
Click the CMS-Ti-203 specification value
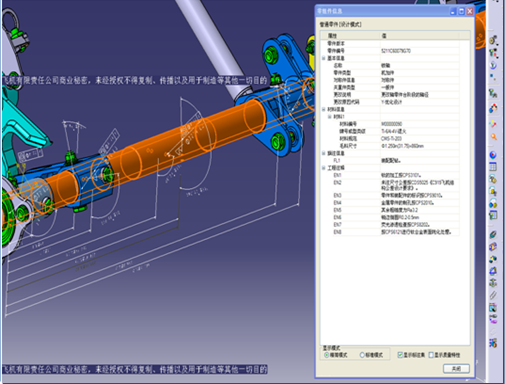tap(391, 139)
